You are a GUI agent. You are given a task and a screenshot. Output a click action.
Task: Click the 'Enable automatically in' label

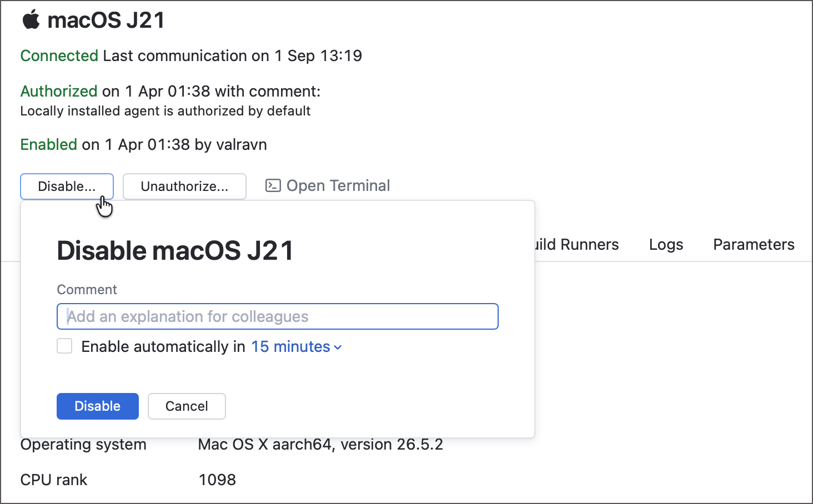point(163,347)
